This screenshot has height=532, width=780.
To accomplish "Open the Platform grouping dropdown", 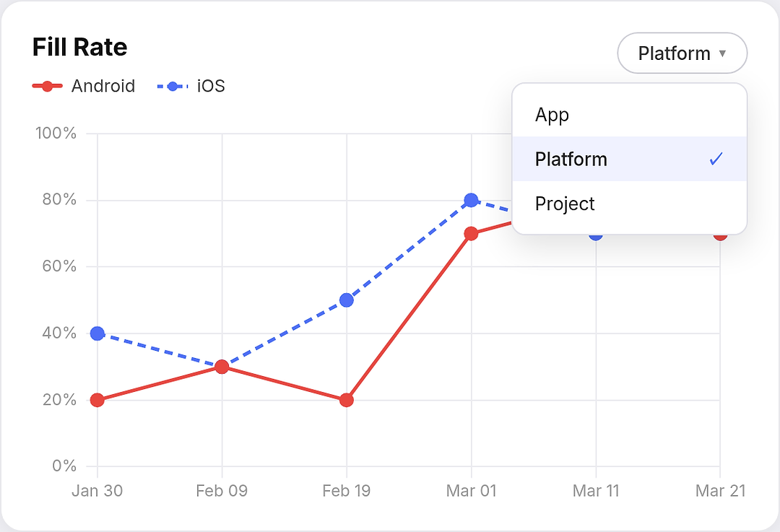I will pos(682,53).
